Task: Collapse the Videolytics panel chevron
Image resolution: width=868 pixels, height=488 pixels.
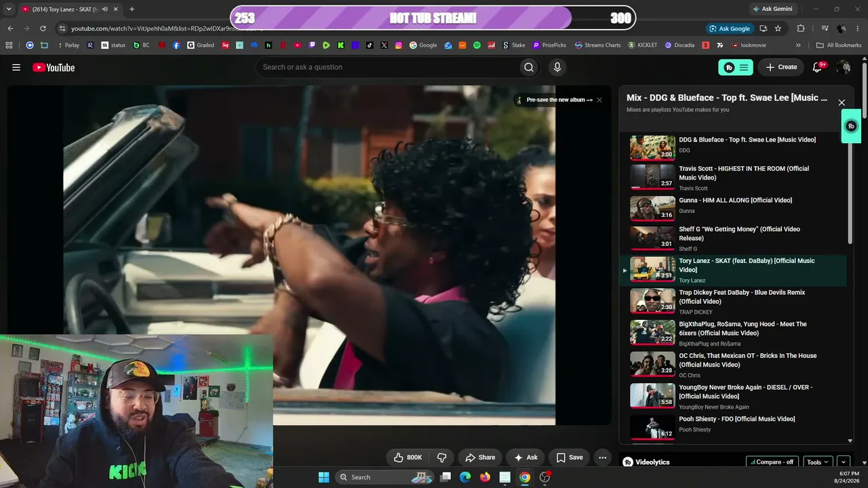Action: click(844, 462)
